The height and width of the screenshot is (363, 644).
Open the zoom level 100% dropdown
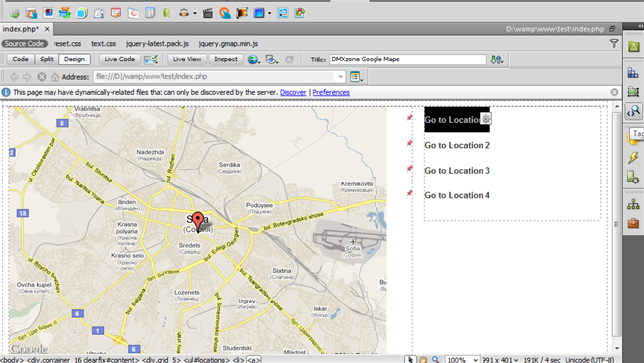click(x=462, y=360)
